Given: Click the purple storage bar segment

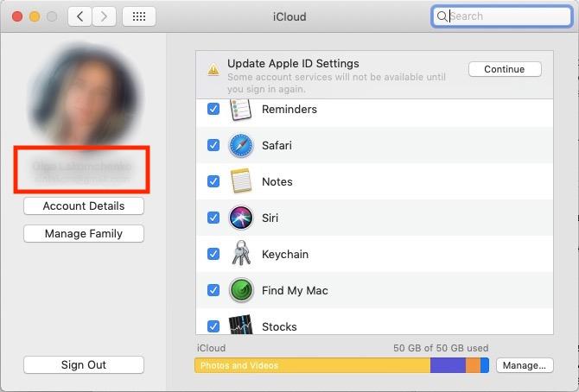Looking at the screenshot, I should coord(448,365).
